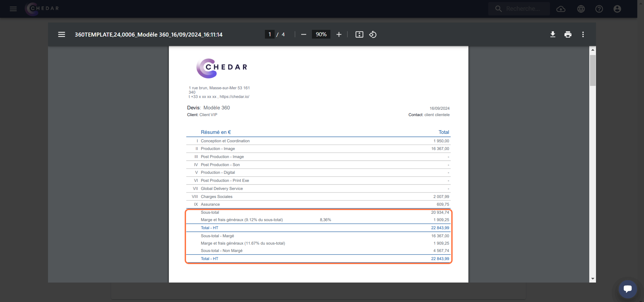Click 'Assurance' row label
Viewport: 644px width, 302px height.
point(210,204)
